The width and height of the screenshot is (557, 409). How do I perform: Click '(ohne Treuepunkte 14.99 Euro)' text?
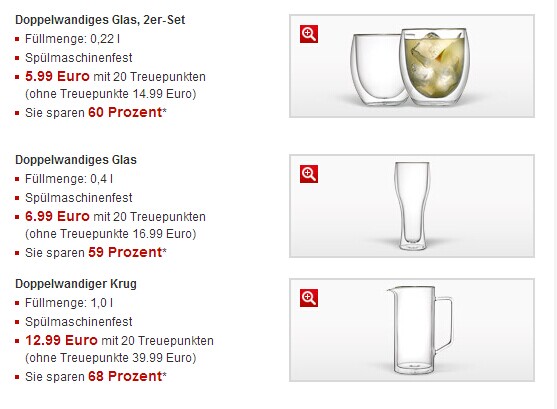[x=110, y=94]
